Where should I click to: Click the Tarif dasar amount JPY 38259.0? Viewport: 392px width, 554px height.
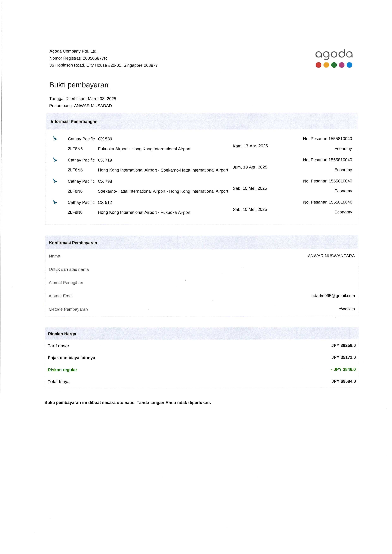pos(343,345)
